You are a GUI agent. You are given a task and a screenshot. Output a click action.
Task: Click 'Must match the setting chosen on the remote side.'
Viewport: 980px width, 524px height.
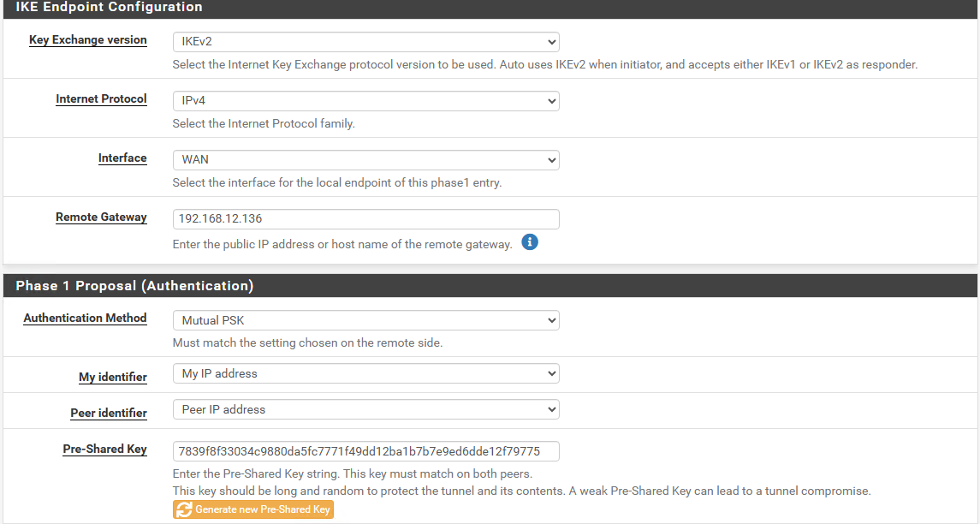[307, 342]
